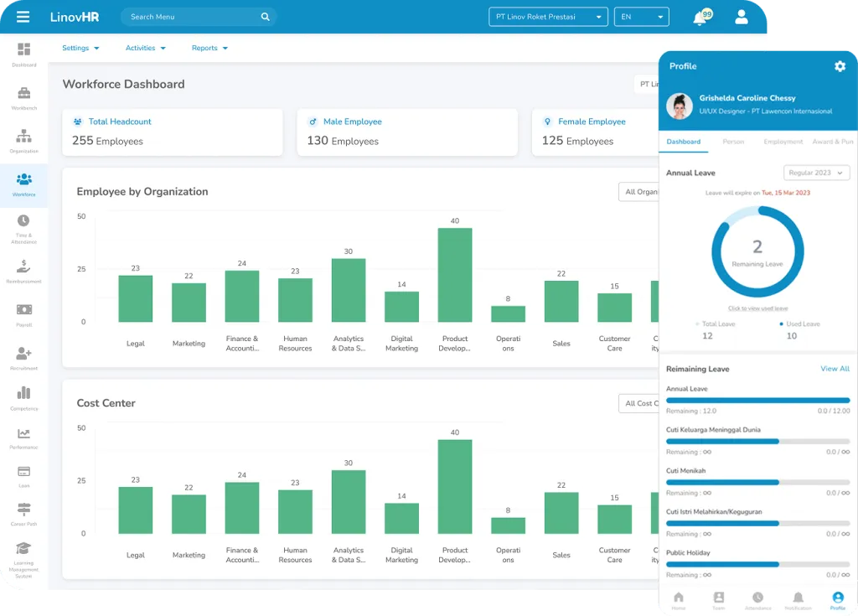
Task: Open Time & Attendance from the sidebar
Action: pyautogui.click(x=23, y=226)
